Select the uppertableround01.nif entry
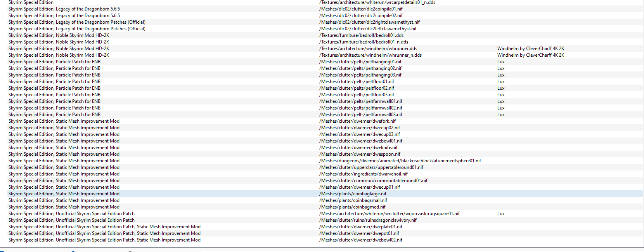This screenshot has height=252, width=644. pyautogui.click(x=371, y=167)
